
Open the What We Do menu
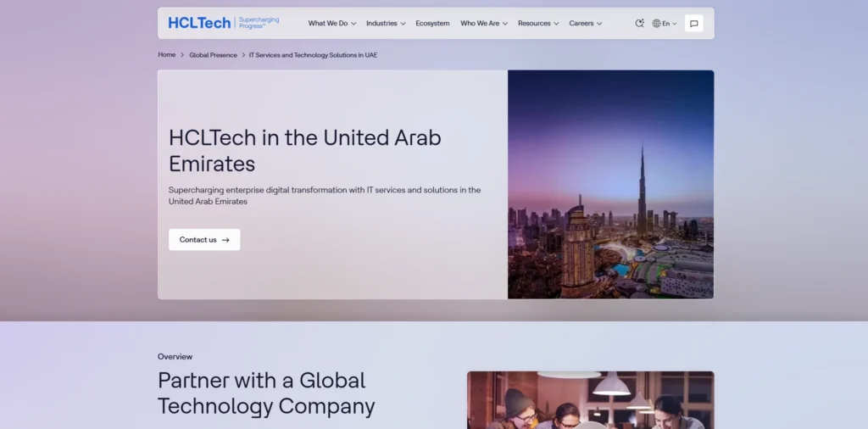tap(332, 23)
